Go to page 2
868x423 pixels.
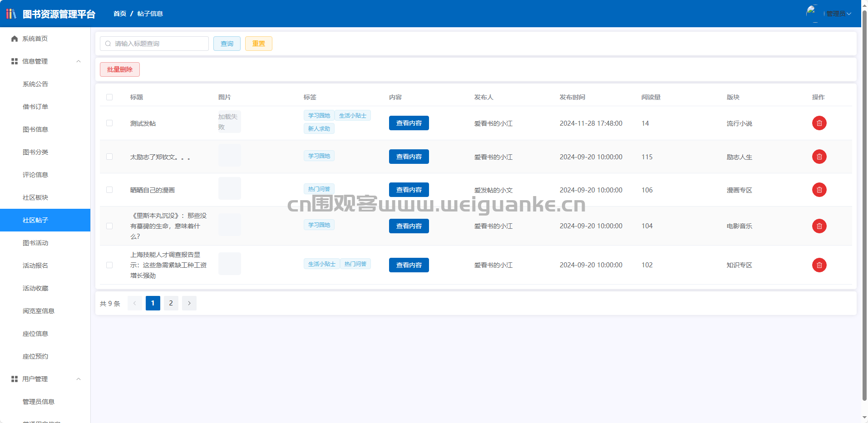171,303
